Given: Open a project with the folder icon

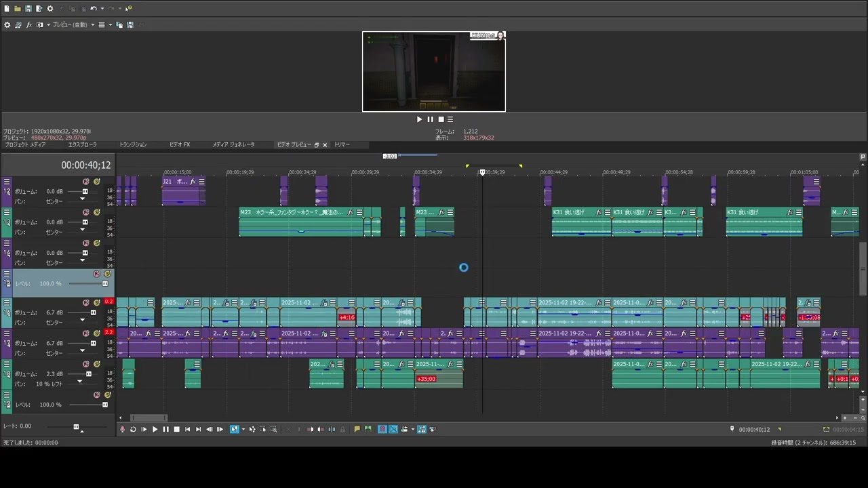Looking at the screenshot, I should (x=18, y=9).
